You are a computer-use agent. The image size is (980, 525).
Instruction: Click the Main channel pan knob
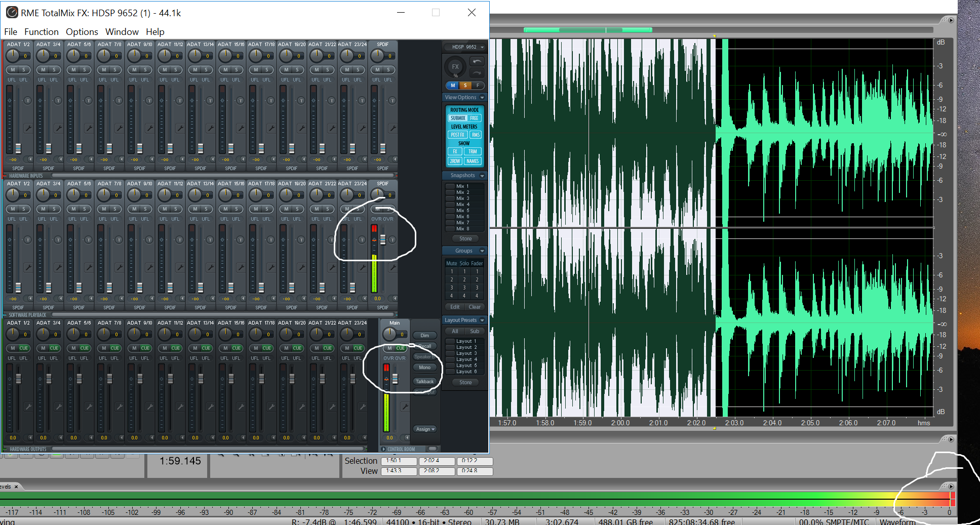point(389,334)
